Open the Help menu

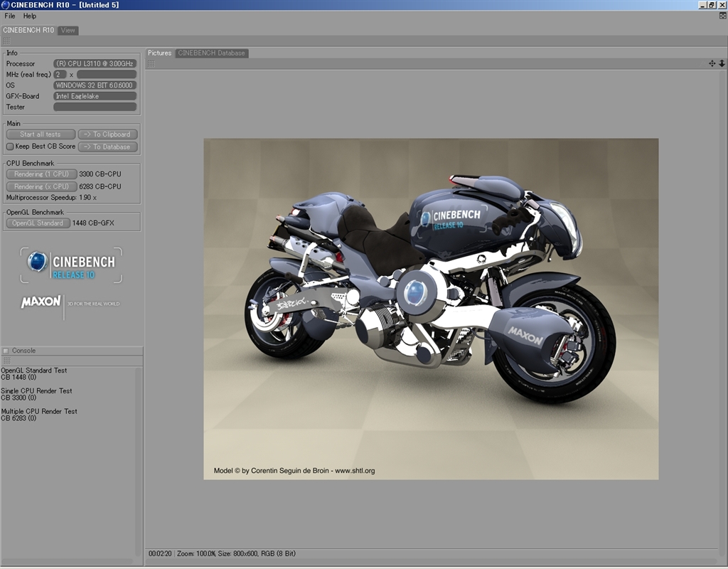tap(30, 16)
